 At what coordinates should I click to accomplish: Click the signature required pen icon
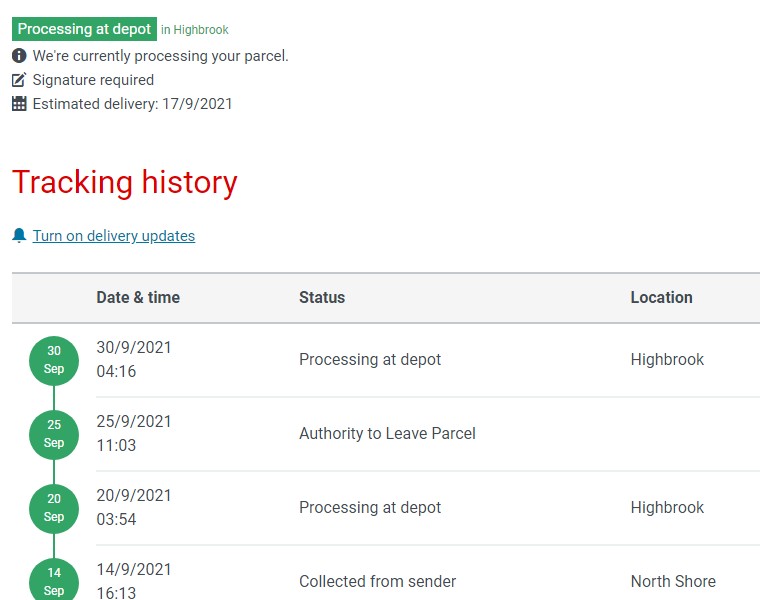(19, 80)
